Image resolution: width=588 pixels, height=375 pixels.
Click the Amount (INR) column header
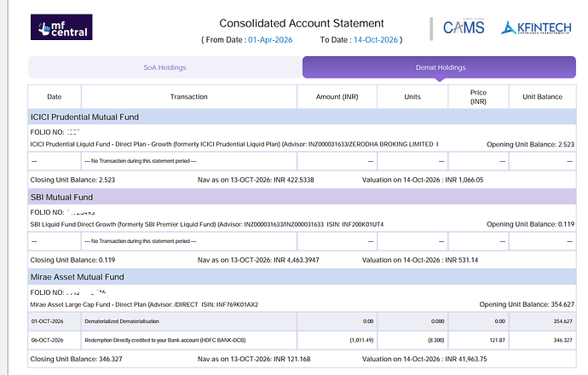tap(337, 97)
